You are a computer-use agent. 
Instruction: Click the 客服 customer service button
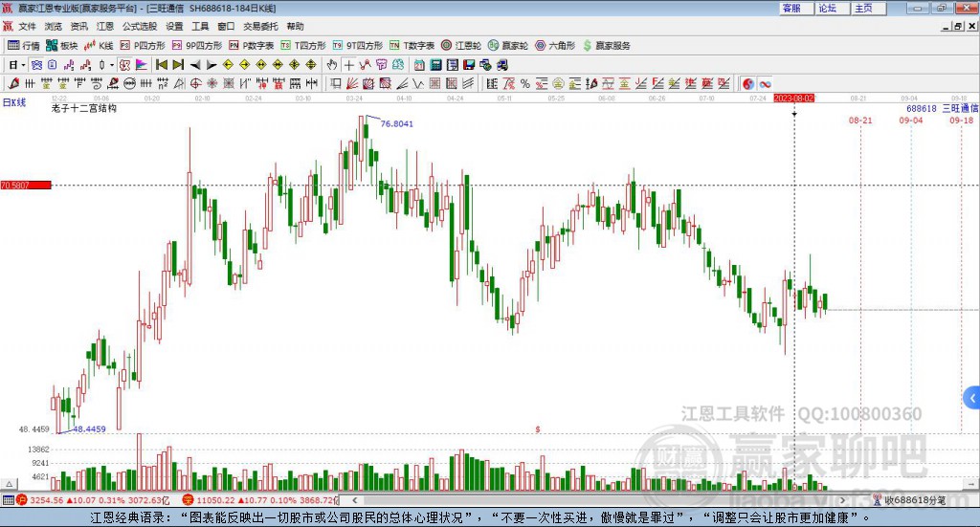(796, 8)
